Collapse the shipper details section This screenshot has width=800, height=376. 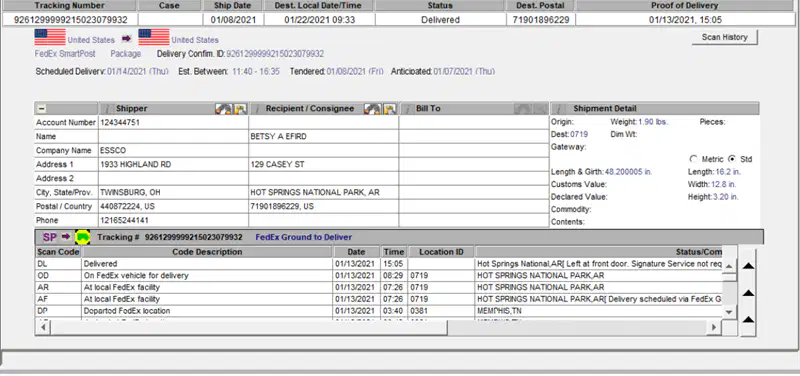coord(41,109)
